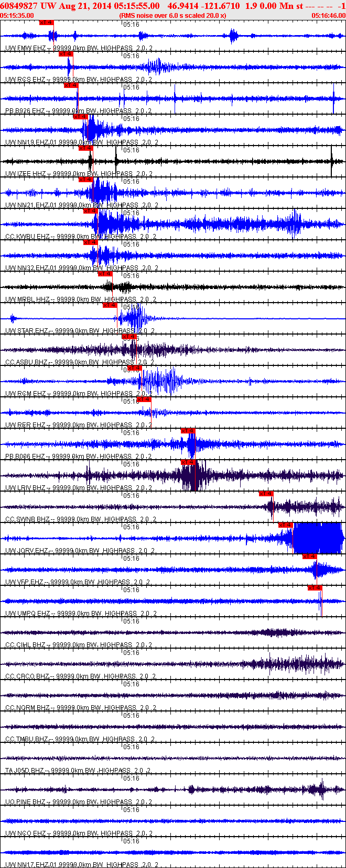Image resolution: width=346 pixels, height=868 pixels.
Task: Click the UW FMW EHZ station label
Action: (26, 48)
